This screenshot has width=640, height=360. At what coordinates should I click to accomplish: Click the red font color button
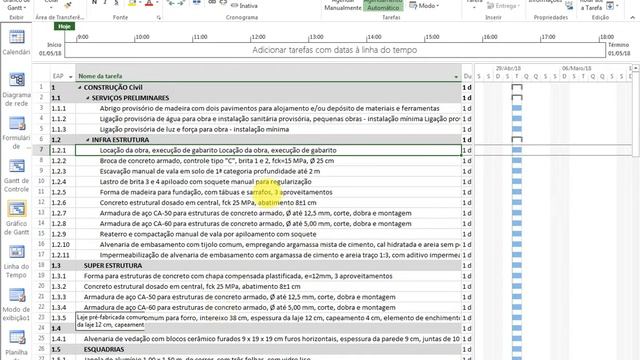click(x=149, y=3)
